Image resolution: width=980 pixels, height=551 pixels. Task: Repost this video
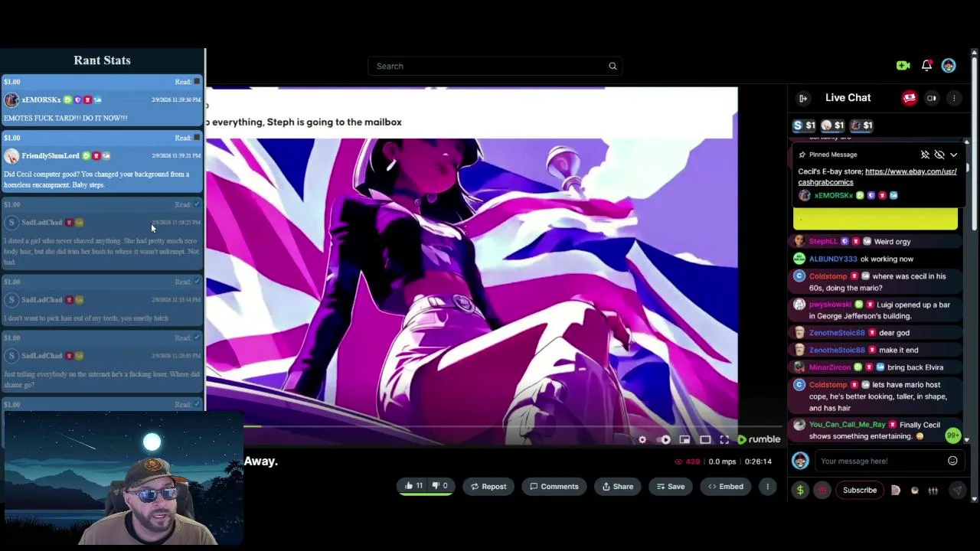click(x=488, y=487)
